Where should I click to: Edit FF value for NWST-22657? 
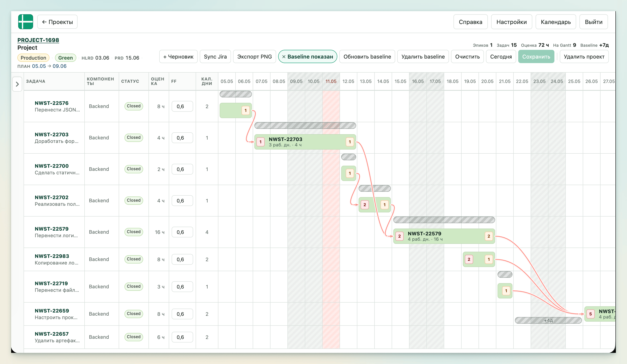(x=182, y=337)
